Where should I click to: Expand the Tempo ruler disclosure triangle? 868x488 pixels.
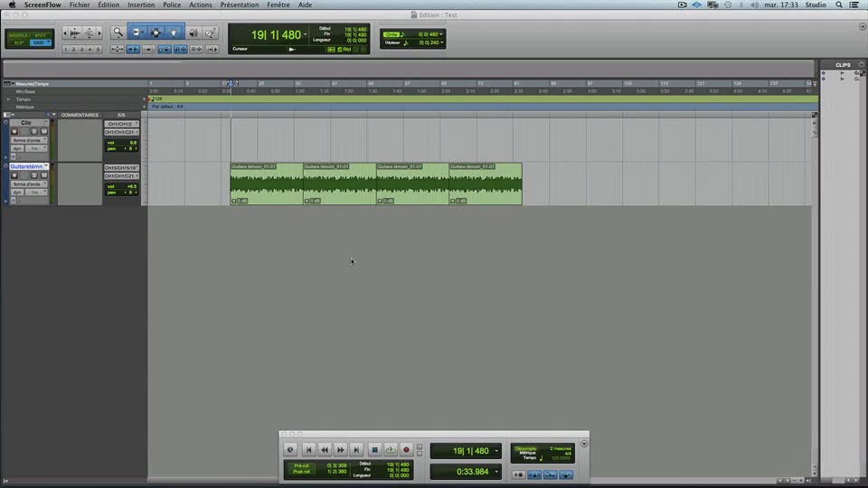(x=9, y=99)
